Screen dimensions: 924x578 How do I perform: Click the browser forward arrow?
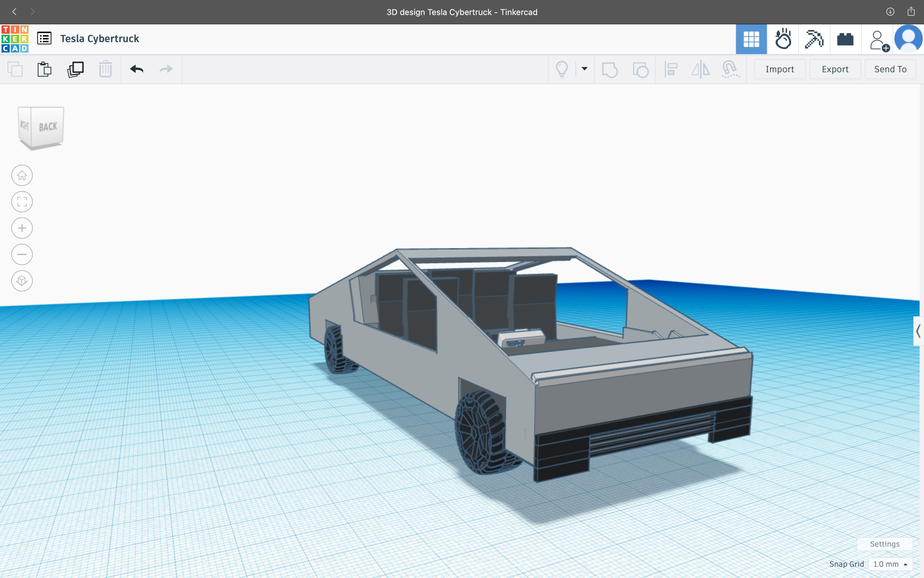point(32,12)
